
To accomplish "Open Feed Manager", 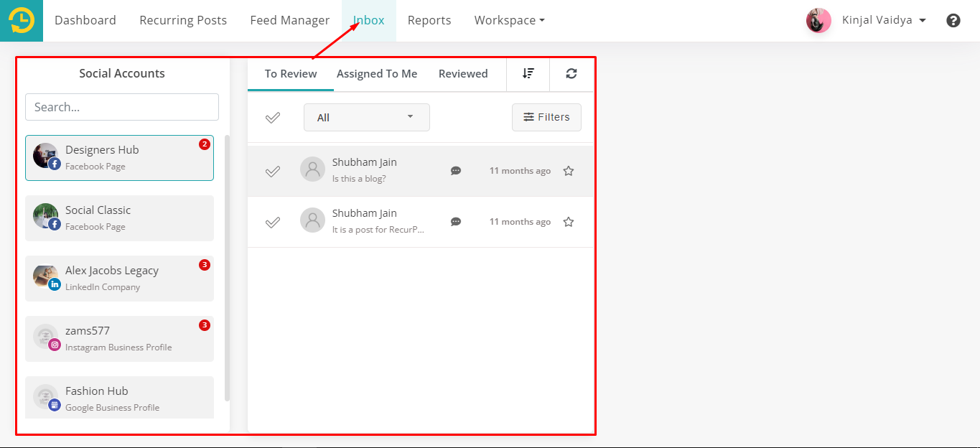I will click(290, 20).
